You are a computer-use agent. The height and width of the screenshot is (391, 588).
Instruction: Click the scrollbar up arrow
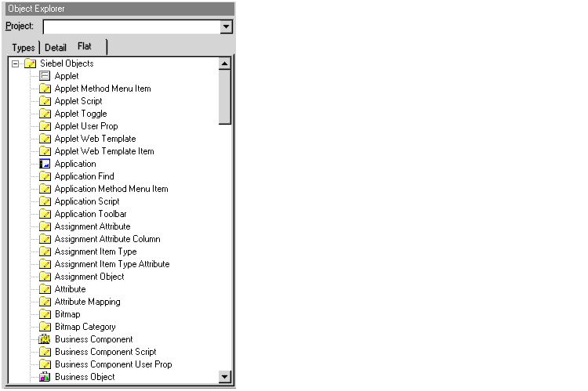tap(225, 63)
